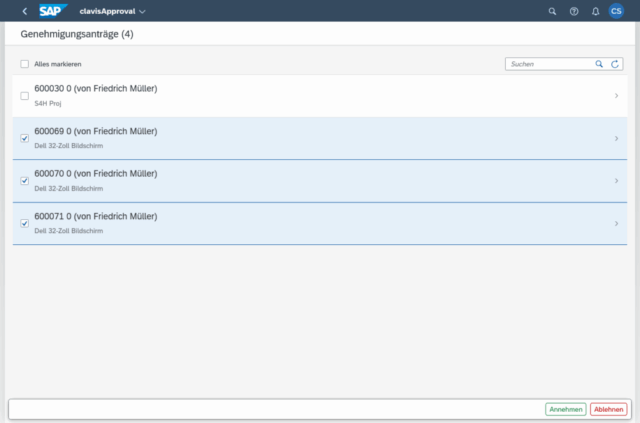Click the back arrow in header
This screenshot has width=640, height=423.
pyautogui.click(x=24, y=11)
